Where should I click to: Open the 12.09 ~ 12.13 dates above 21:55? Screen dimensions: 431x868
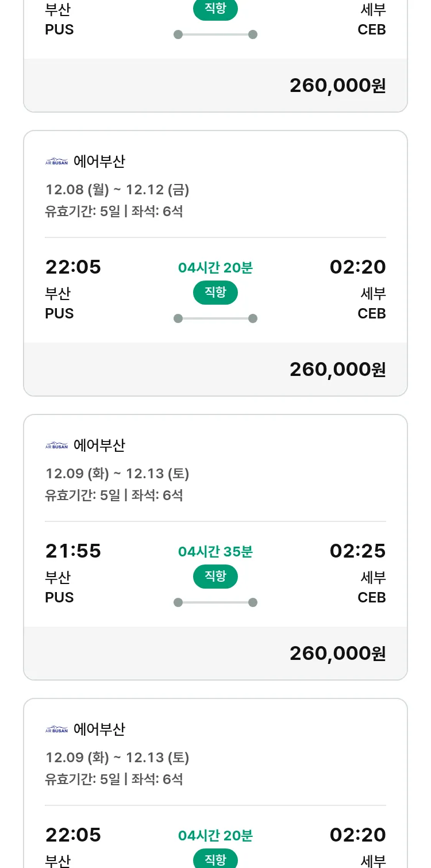click(x=117, y=474)
